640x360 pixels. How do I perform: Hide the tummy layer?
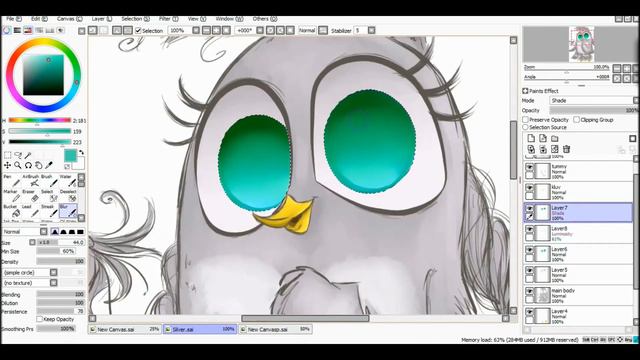[529, 167]
